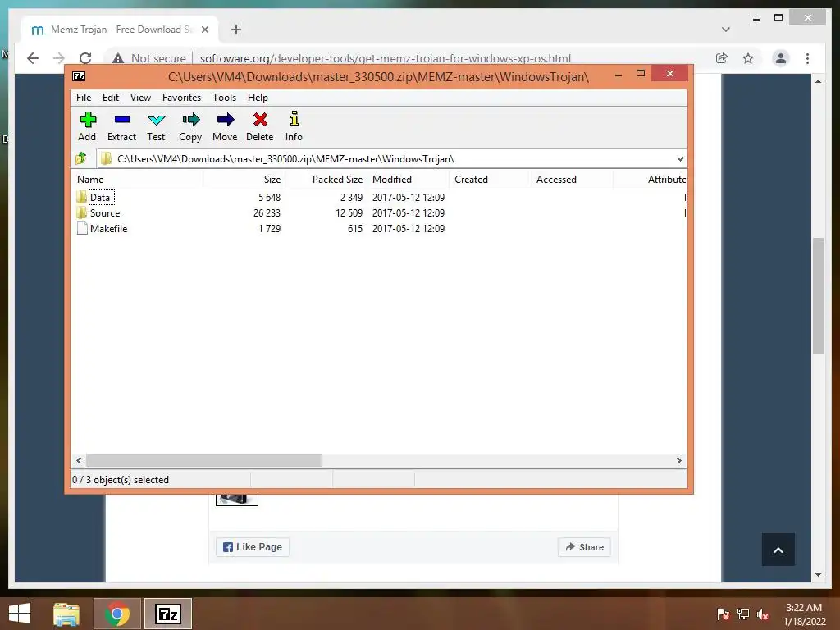This screenshot has height=630, width=840.
Task: Select the Memz Trojan browser tab
Action: 120,30
